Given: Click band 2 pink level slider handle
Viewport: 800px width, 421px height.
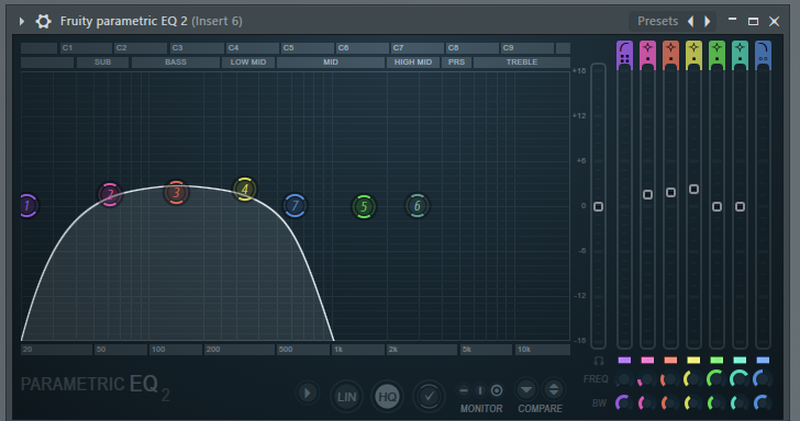Looking at the screenshot, I should [647, 194].
